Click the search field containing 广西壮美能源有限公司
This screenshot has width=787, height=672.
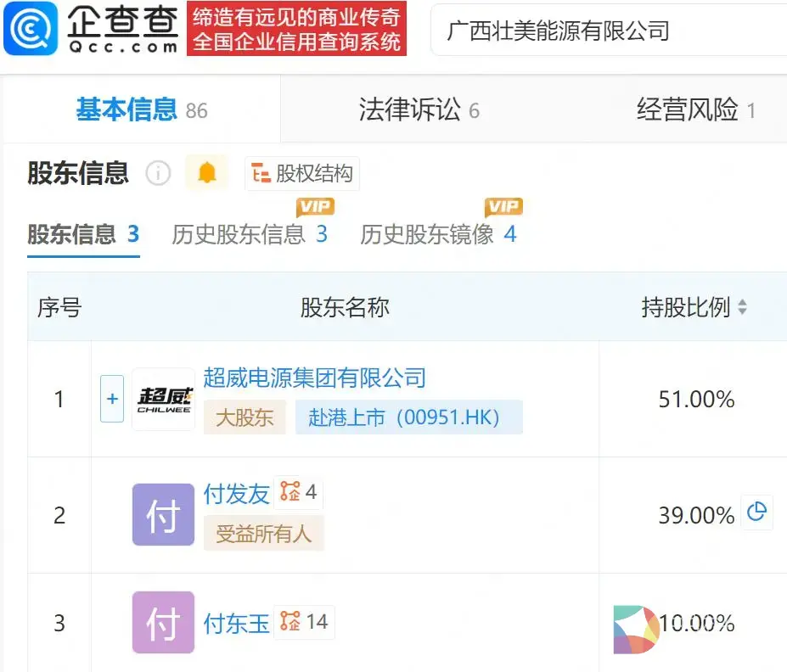click(607, 31)
